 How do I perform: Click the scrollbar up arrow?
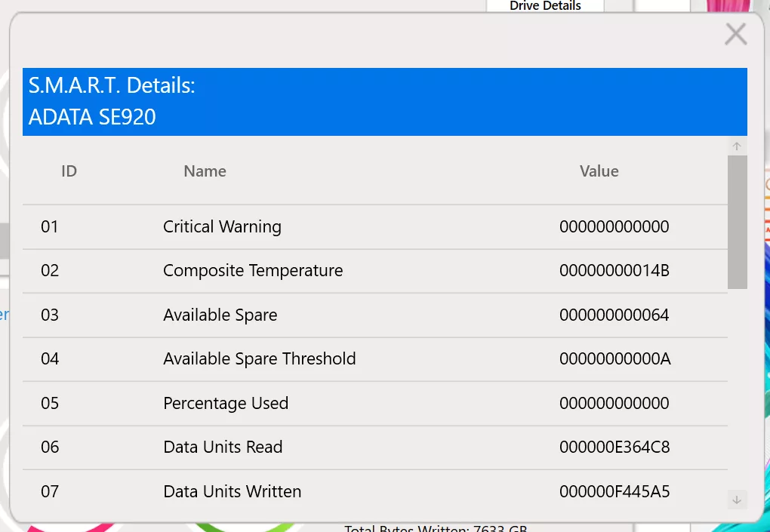737,146
